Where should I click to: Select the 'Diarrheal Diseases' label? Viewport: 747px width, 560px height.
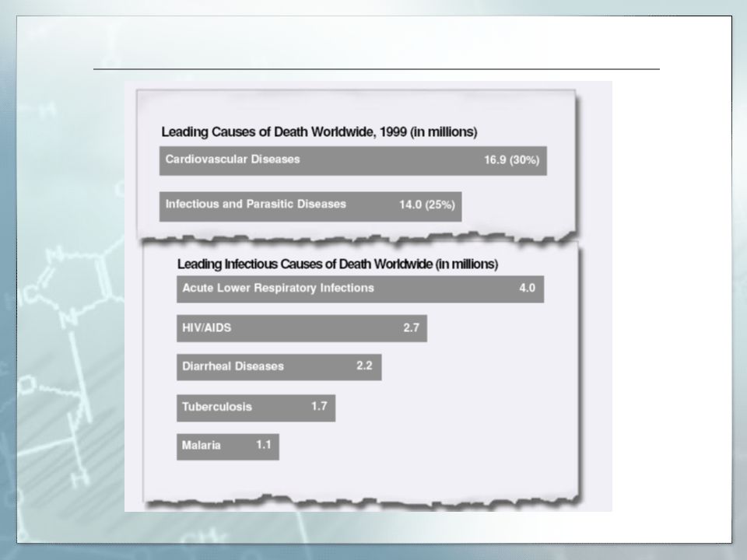click(233, 366)
